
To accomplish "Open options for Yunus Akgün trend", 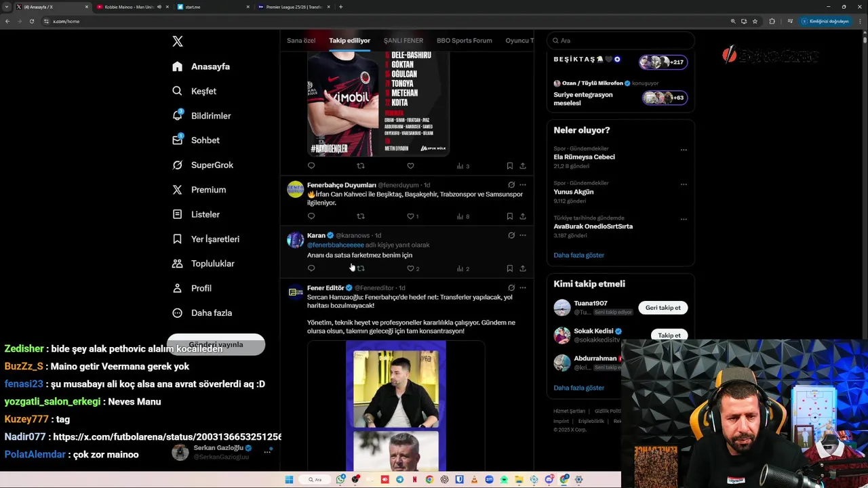I will 684,184.
